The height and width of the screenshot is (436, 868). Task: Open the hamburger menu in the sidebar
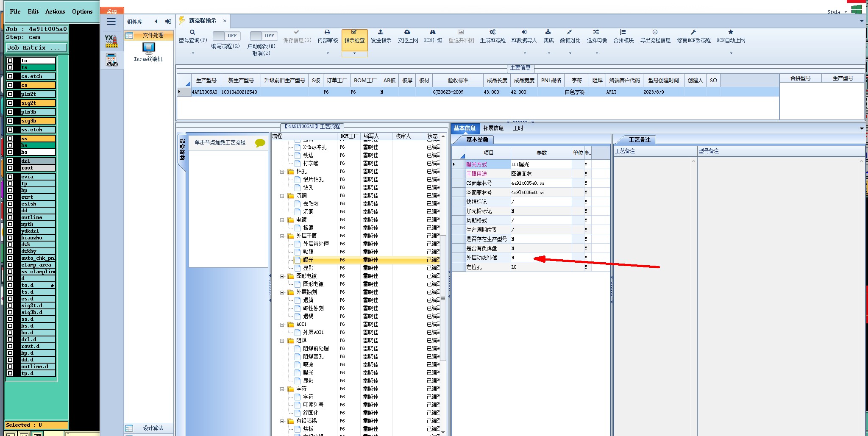click(111, 22)
